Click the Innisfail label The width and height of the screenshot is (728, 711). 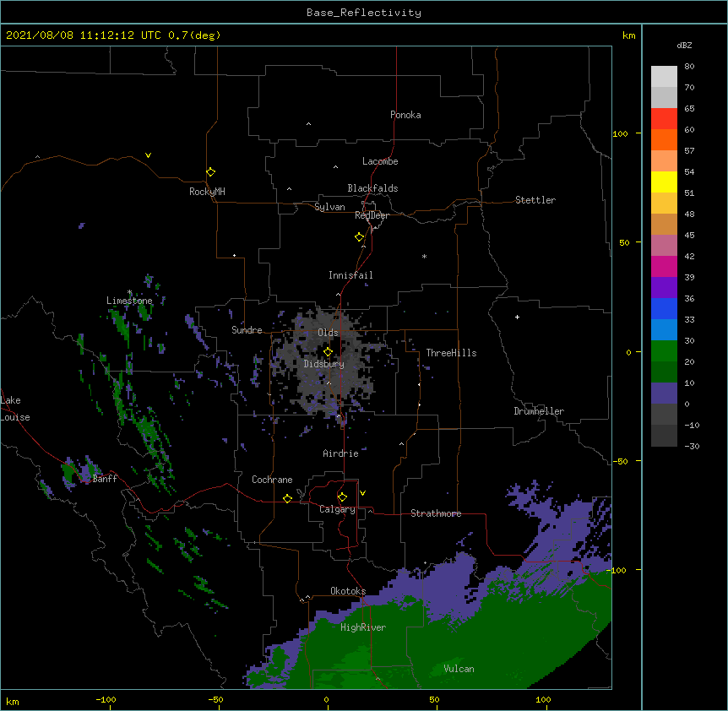(x=350, y=275)
